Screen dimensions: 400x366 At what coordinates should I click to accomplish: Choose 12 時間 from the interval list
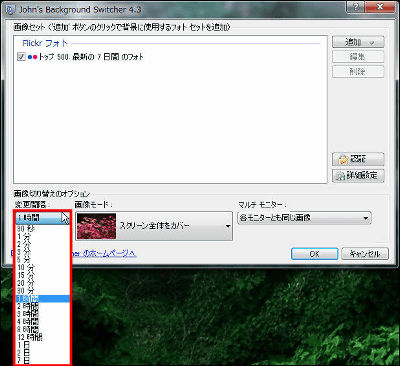pos(43,337)
